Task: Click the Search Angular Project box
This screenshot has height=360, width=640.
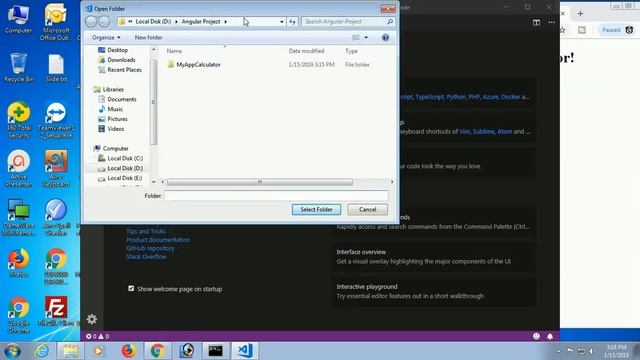Action: 348,21
